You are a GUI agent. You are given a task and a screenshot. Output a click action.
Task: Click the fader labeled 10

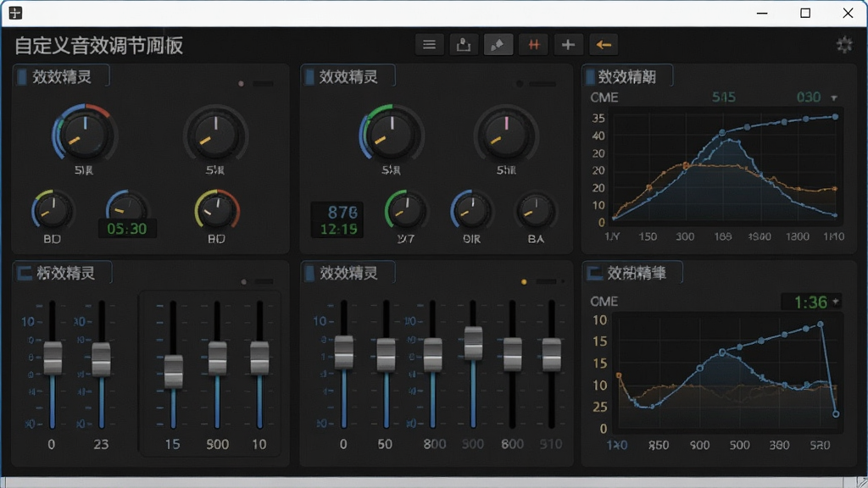[259, 358]
